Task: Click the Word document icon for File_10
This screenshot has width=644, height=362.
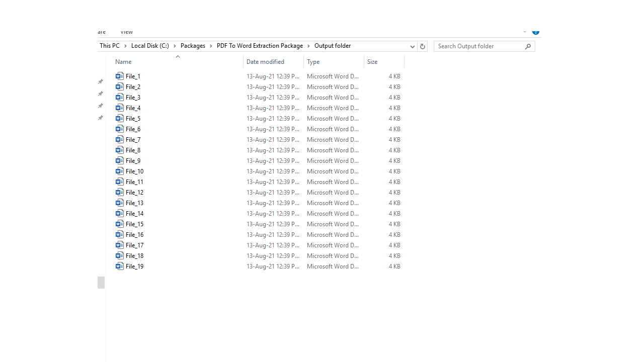Action: (x=119, y=171)
